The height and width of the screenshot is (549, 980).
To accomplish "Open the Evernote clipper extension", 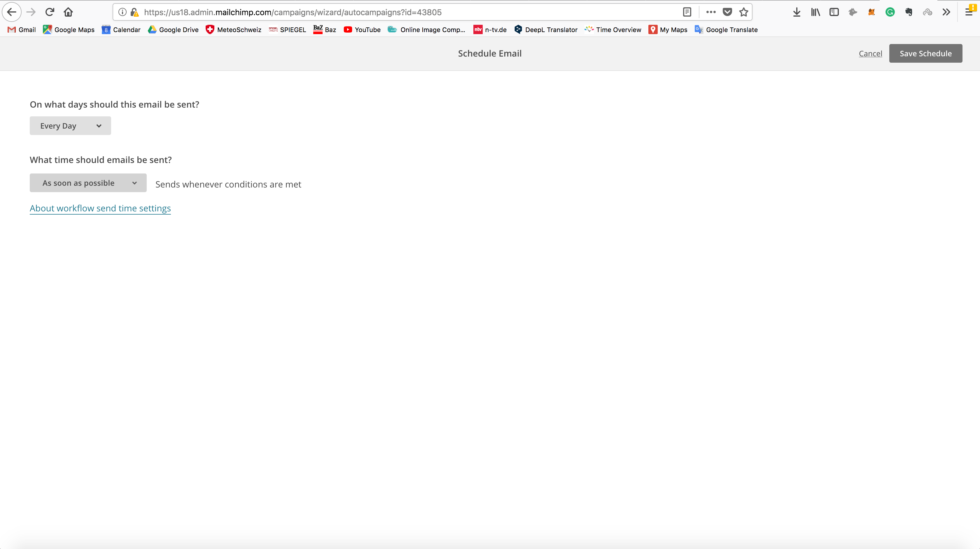I will tap(909, 12).
